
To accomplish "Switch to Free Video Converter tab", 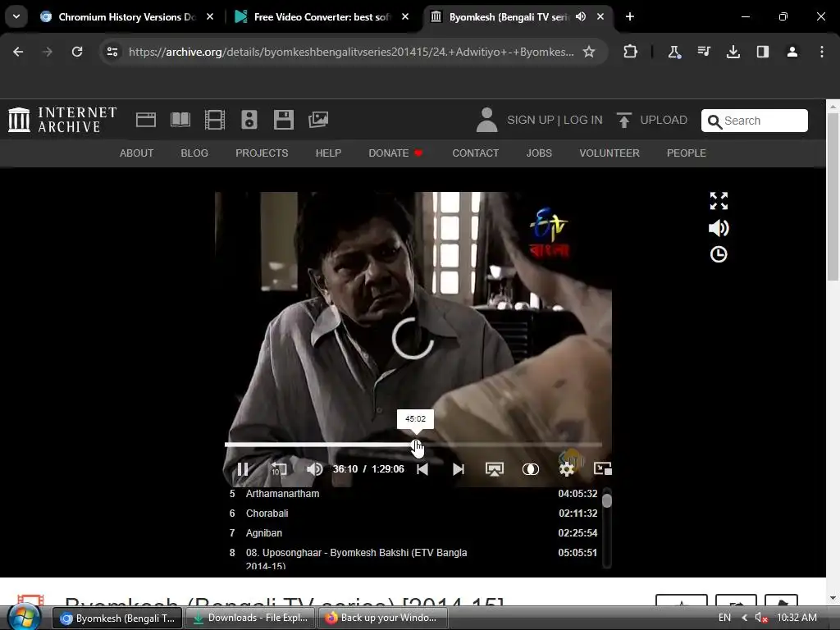I will 322,17.
